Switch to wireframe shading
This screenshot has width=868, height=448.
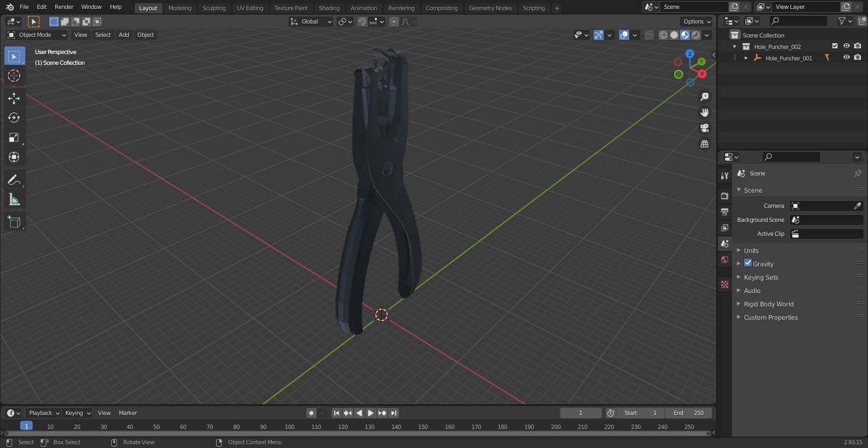point(663,35)
